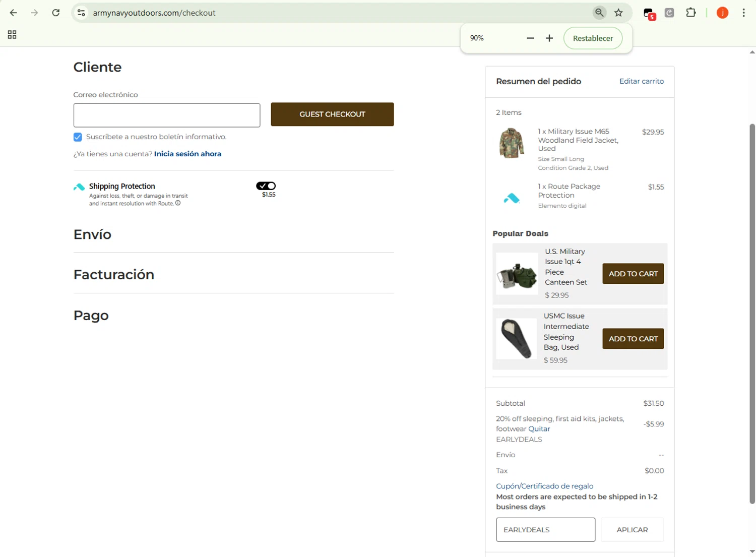This screenshot has height=557, width=756.
Task: Open the Extensions puzzle menu
Action: (x=691, y=13)
